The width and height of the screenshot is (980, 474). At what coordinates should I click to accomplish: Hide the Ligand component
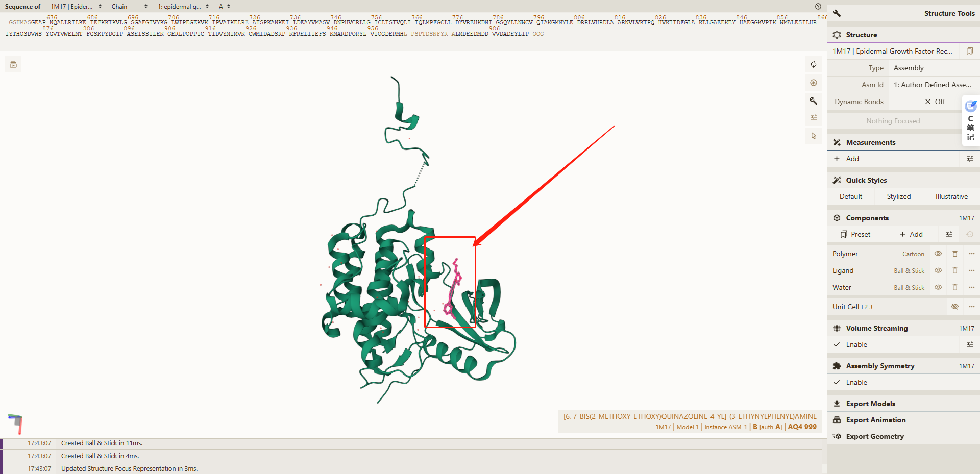[938, 270]
